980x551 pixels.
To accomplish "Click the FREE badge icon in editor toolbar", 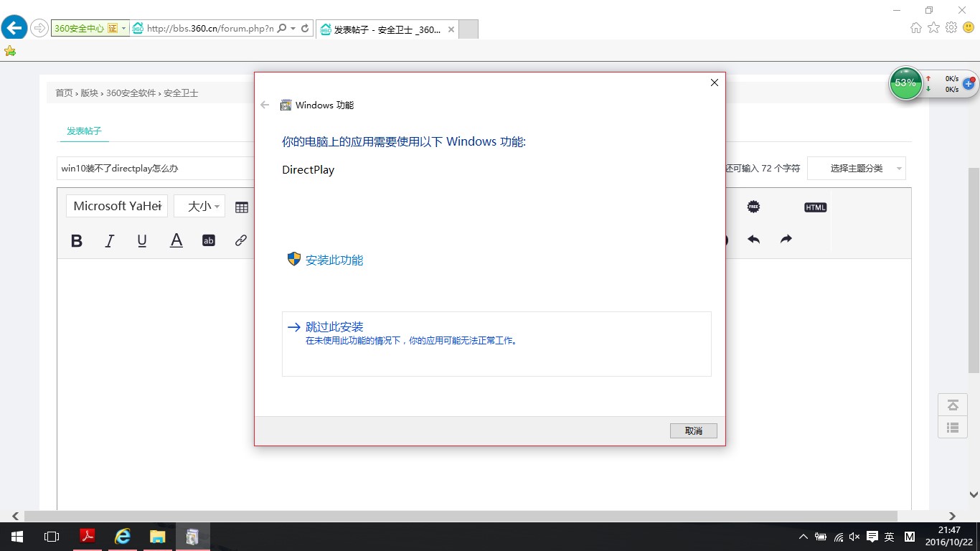I will pyautogui.click(x=753, y=207).
